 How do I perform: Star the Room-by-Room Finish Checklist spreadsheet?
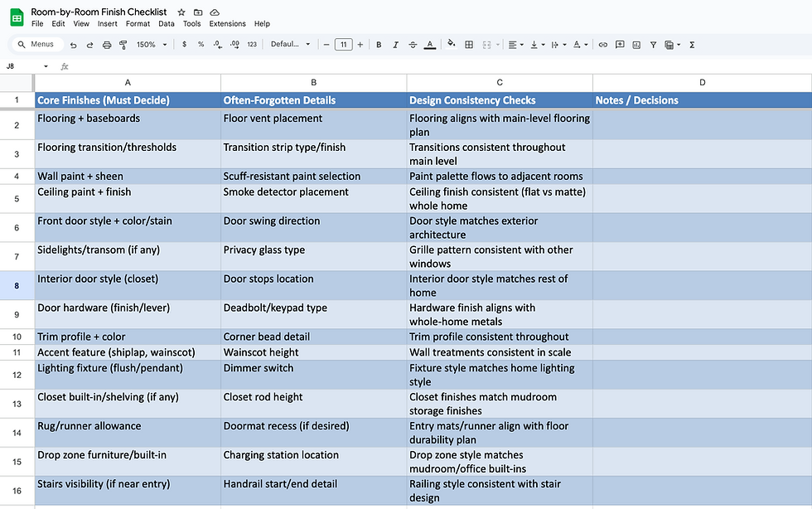(x=180, y=12)
